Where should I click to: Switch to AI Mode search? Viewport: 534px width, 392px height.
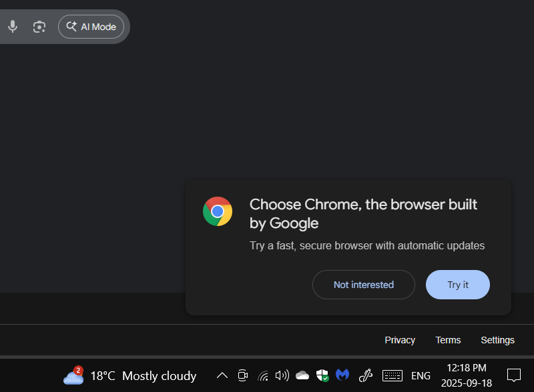[x=91, y=27]
